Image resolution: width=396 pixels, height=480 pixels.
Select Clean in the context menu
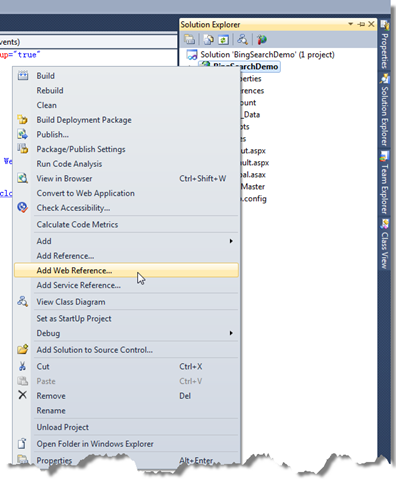point(126,105)
